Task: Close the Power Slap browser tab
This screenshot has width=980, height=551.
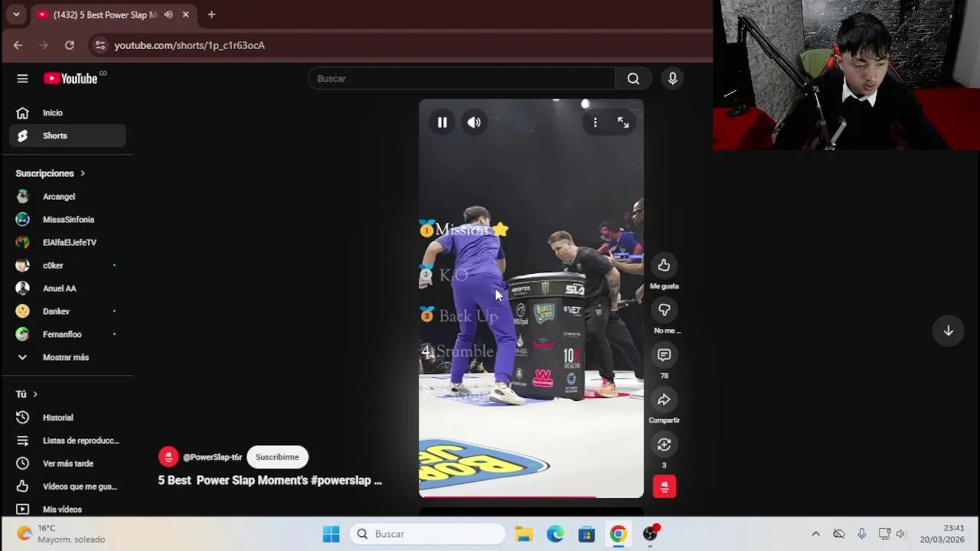Action: coord(185,15)
